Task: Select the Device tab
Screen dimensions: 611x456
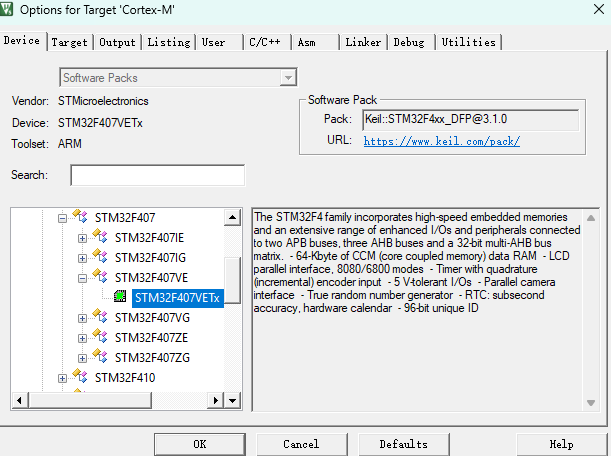Action: point(22,41)
